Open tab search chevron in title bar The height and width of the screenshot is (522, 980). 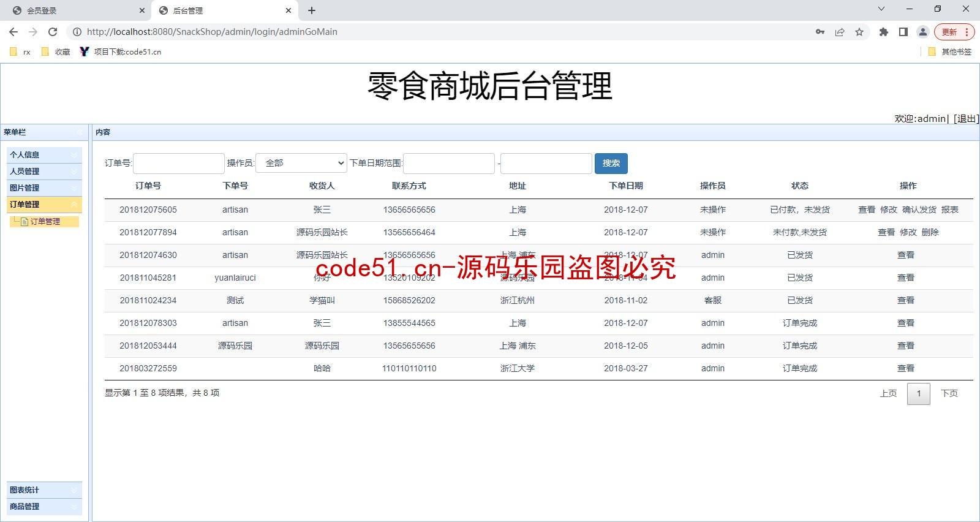click(881, 9)
